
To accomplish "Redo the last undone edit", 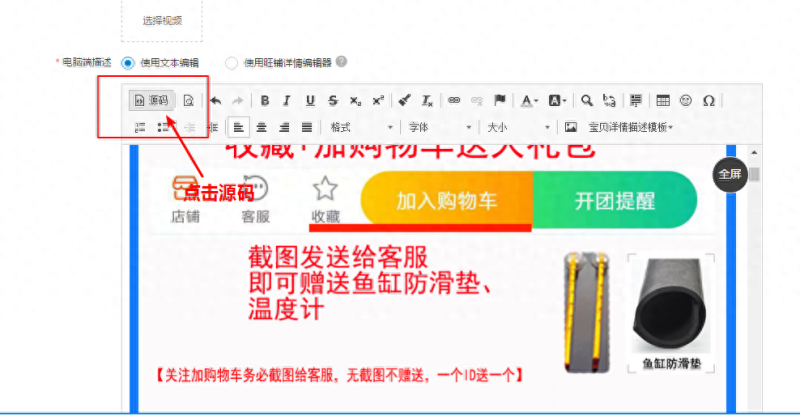I will [238, 101].
